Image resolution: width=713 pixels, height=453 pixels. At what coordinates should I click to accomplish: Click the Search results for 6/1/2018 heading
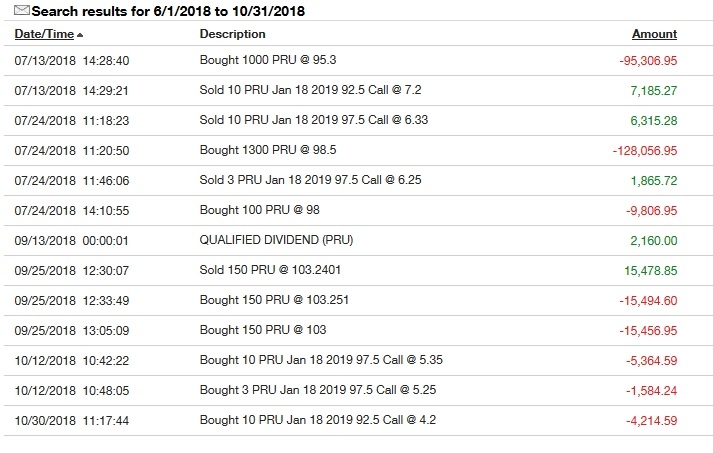click(x=168, y=11)
